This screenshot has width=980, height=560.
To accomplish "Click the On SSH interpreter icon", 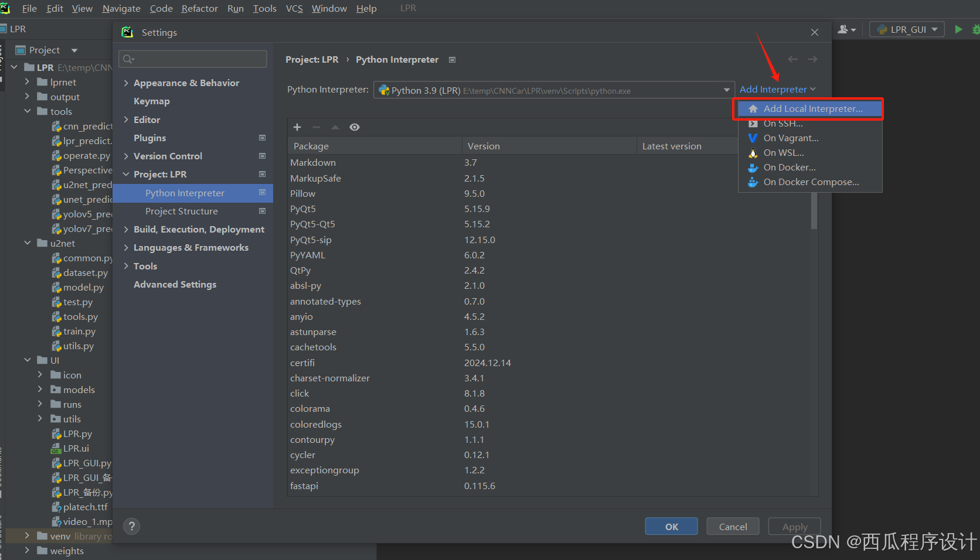I will tap(753, 124).
